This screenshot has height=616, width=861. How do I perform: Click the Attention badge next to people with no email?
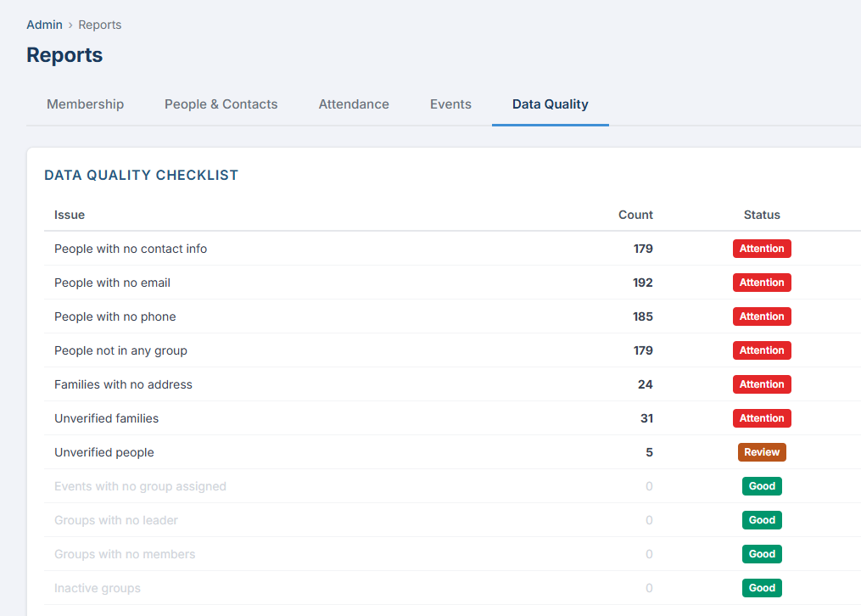761,282
